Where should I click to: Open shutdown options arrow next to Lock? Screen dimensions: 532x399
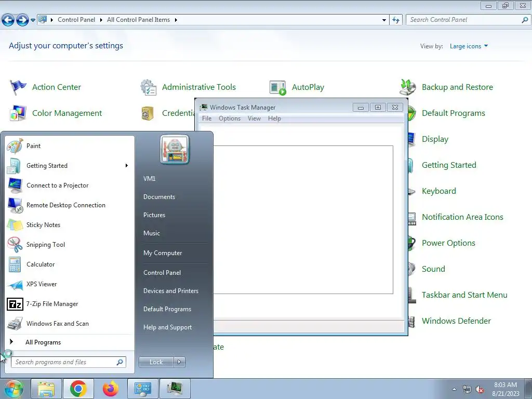pos(179,362)
